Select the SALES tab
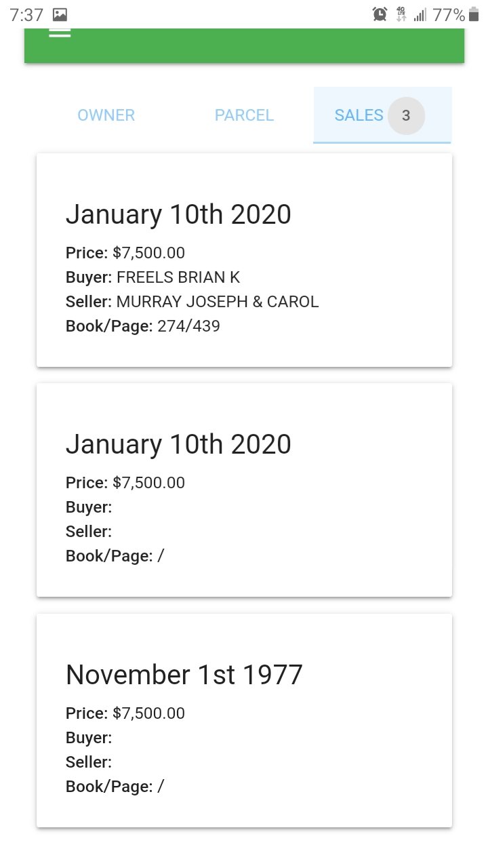488x868 pixels. 382,115
